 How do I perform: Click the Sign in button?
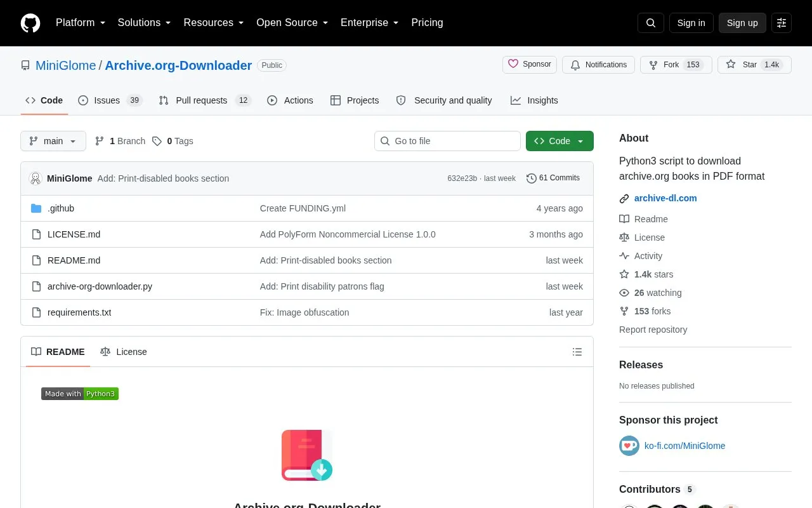pos(691,23)
